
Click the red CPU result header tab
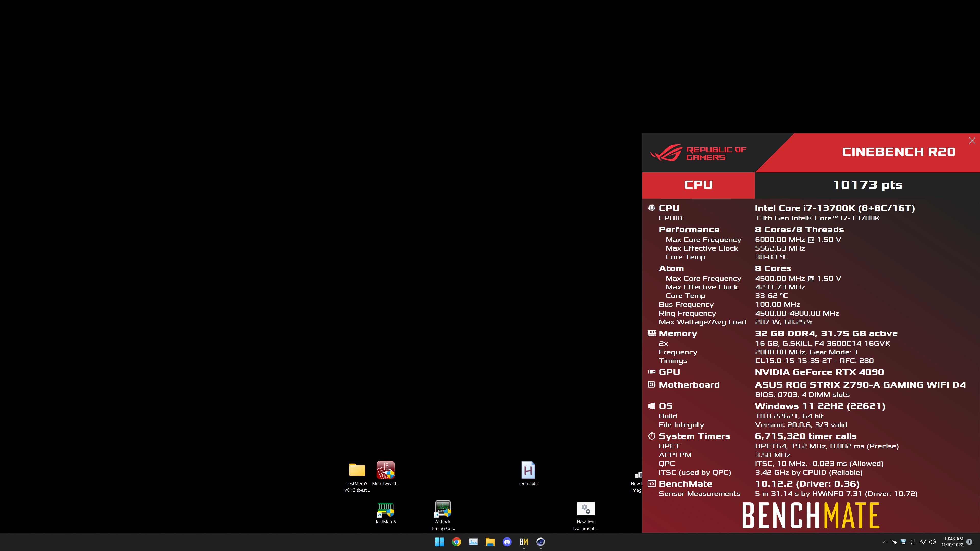[699, 185]
